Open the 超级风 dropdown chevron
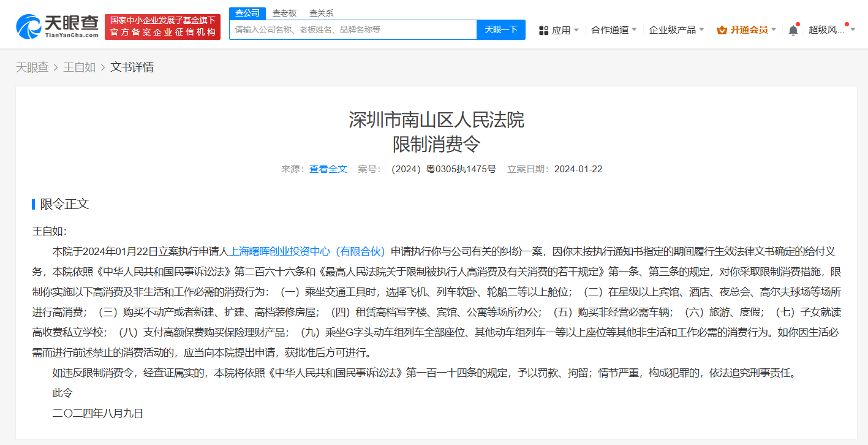Screen dimensions: 868x445 pyautogui.click(x=852, y=29)
